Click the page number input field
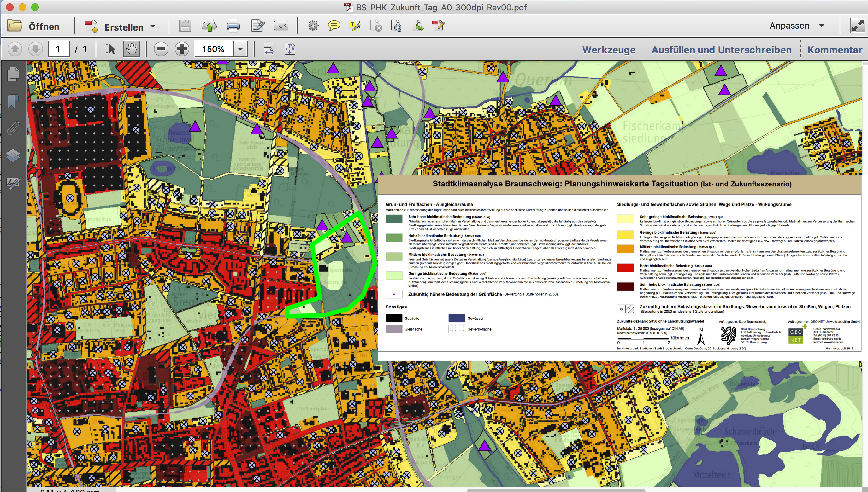Screen dimensions: 868x492 coord(59,49)
